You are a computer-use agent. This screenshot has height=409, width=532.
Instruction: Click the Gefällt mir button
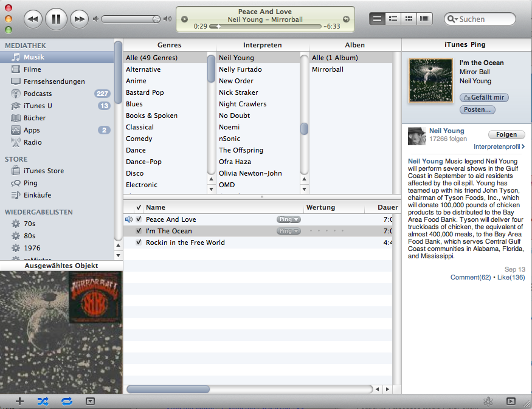point(484,98)
